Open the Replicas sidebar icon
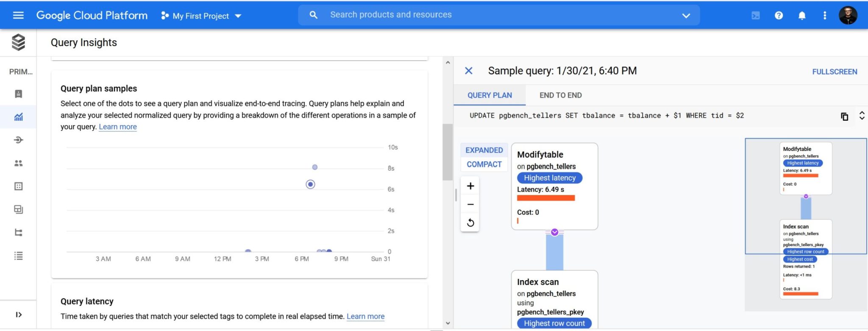 18,232
